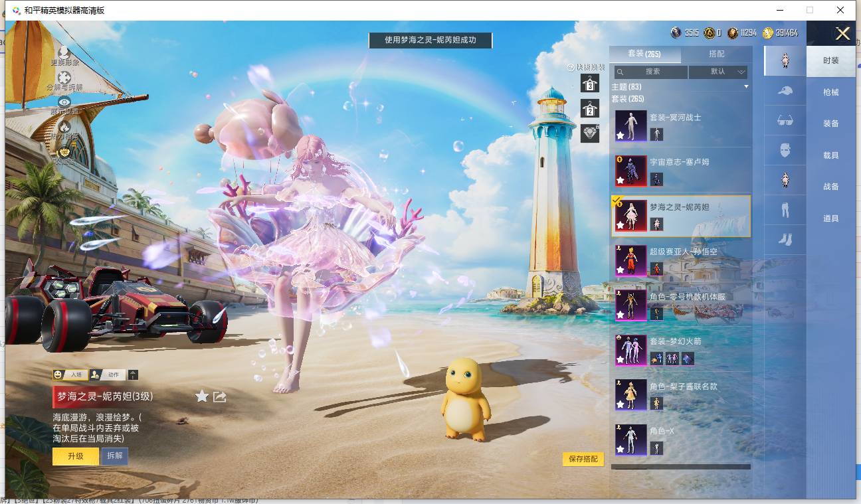Open the pants category icon
Image resolution: width=861 pixels, height=504 pixels.
click(785, 210)
